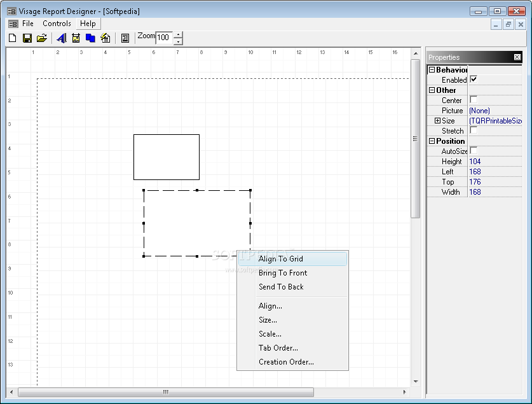This screenshot has height=404, width=532.
Task: Select Tab Order... in the context menu
Action: pyautogui.click(x=292, y=347)
